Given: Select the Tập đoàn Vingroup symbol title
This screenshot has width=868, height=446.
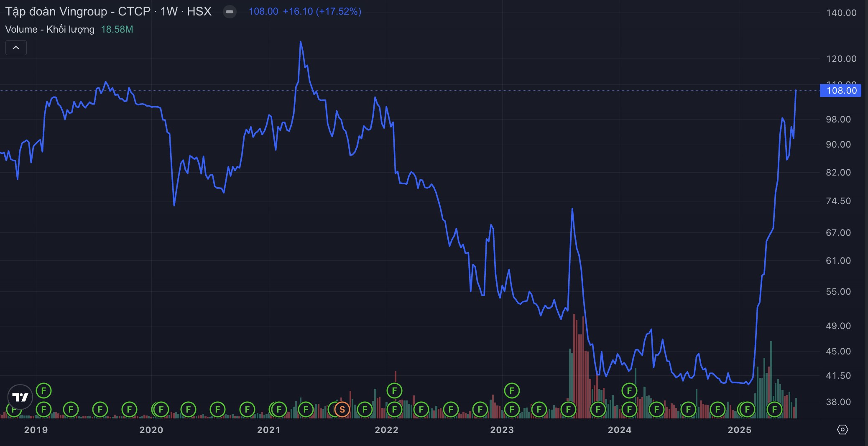Looking at the screenshot, I should 108,11.
